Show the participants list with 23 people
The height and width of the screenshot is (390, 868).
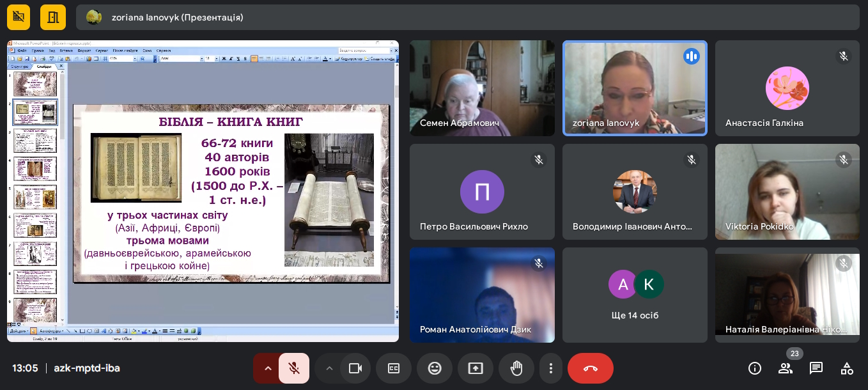pyautogui.click(x=786, y=368)
